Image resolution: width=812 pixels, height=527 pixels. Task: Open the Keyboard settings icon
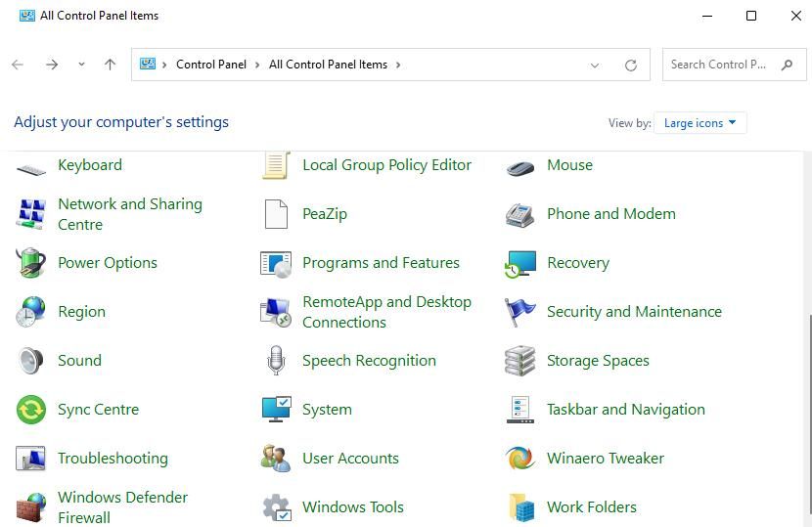click(31, 169)
